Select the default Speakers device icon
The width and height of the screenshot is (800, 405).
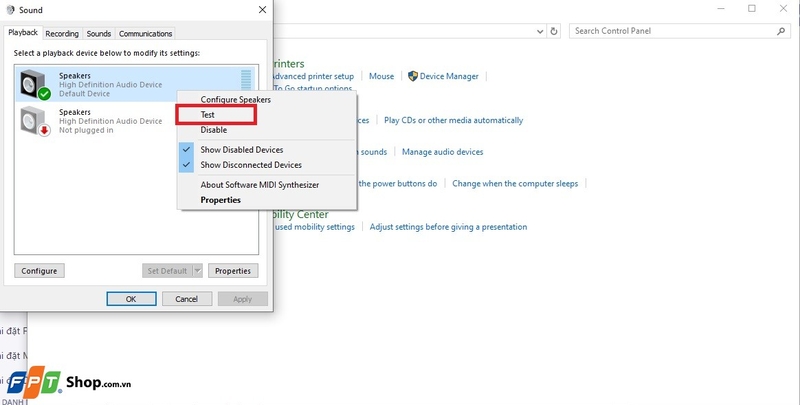point(35,84)
